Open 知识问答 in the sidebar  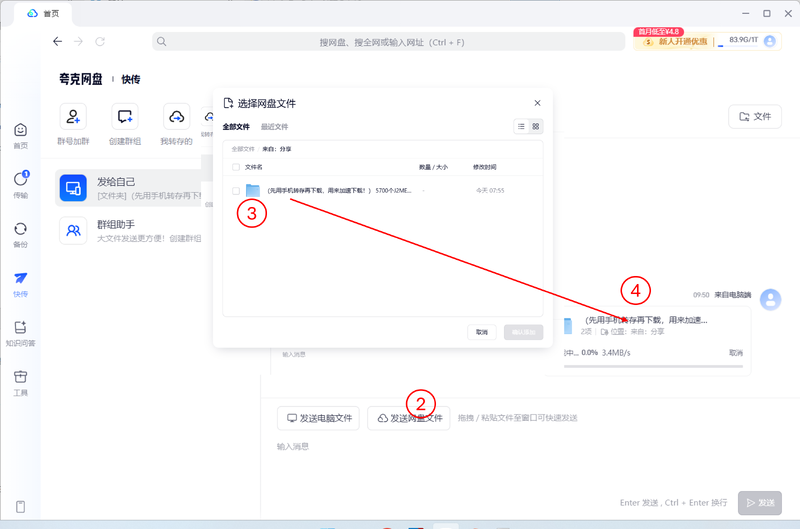(20, 334)
